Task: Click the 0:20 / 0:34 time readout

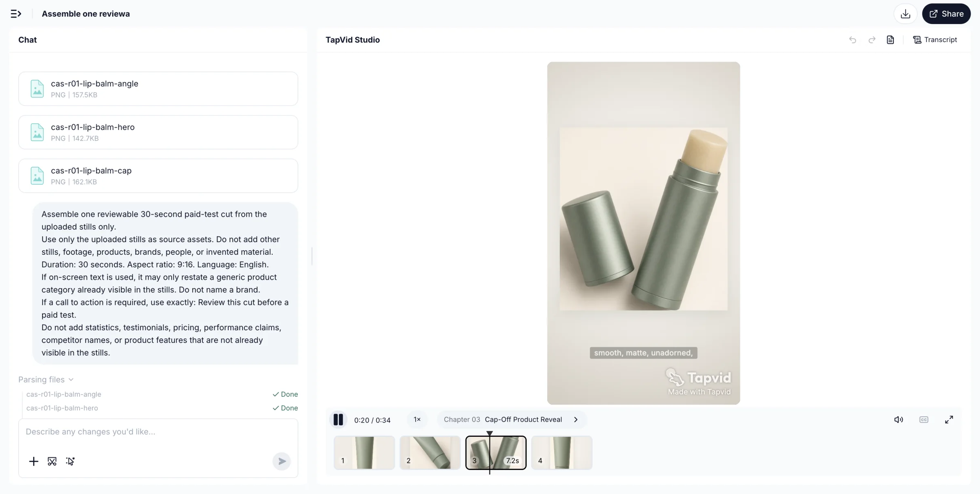Action: [372, 420]
